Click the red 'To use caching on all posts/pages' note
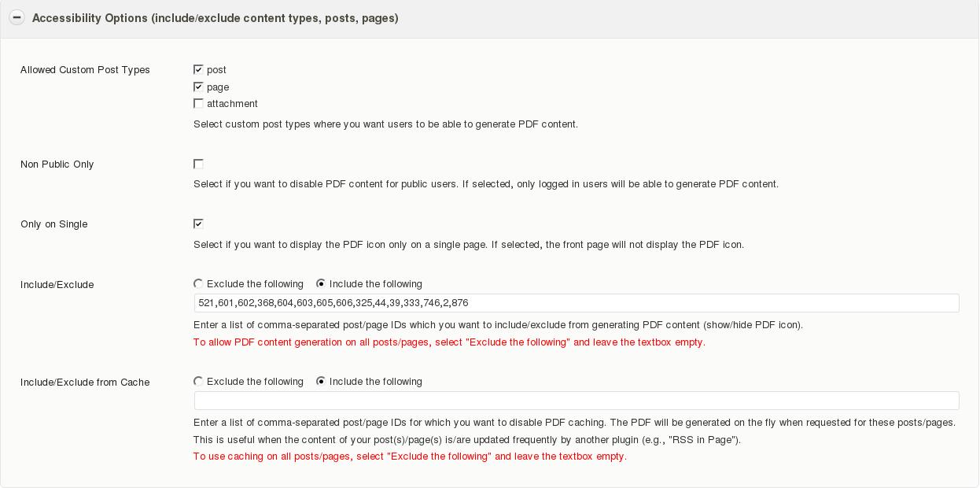Viewport: 980px width, 488px height. point(410,457)
